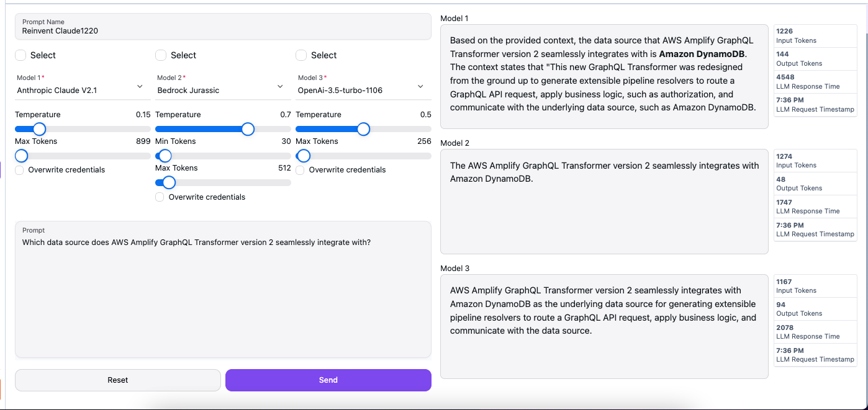Click the bold Amazon DynamoDB text in Model 1
Screen dimensions: 868x410
702,54
